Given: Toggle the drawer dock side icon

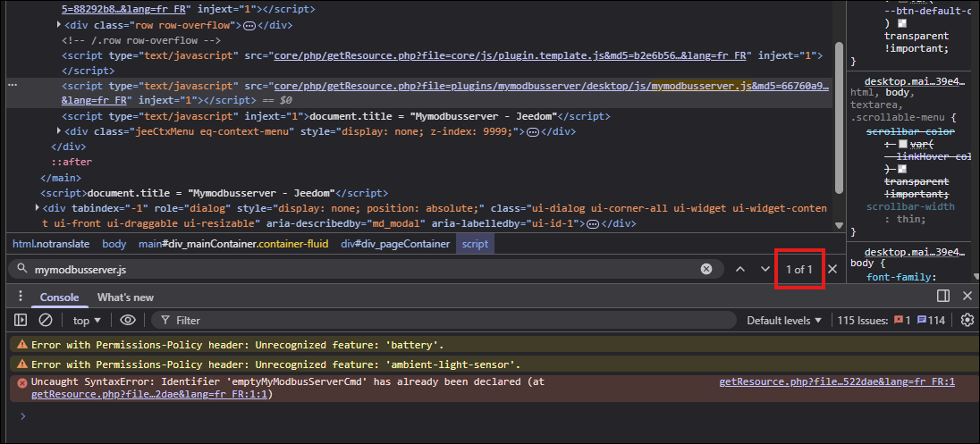Looking at the screenshot, I should (x=943, y=296).
